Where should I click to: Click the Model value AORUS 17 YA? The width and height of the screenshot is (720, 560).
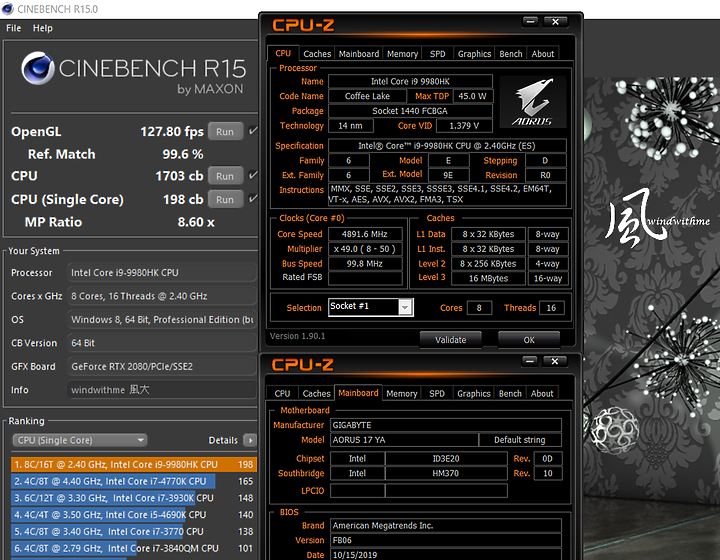click(x=404, y=440)
